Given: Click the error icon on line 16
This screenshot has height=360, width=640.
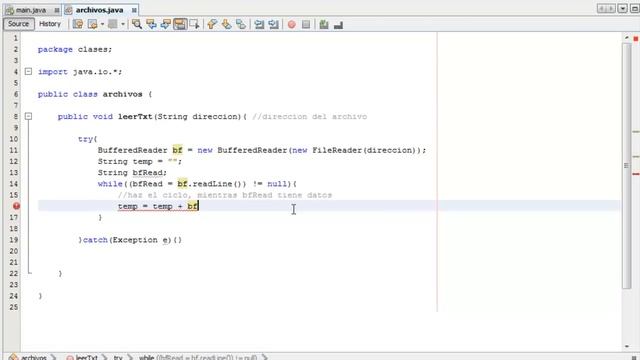Looking at the screenshot, I should [16, 206].
